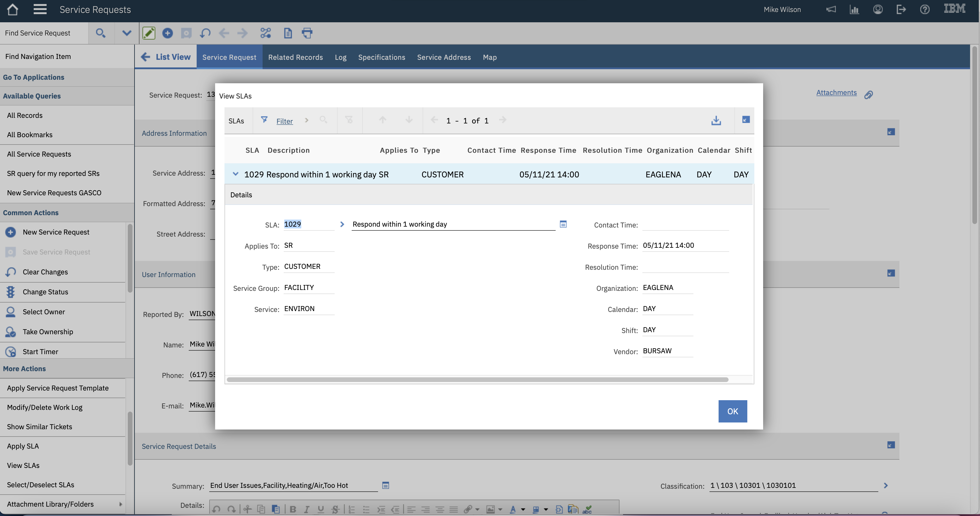Switch to the Related Records tab
The height and width of the screenshot is (516, 980).
point(295,57)
